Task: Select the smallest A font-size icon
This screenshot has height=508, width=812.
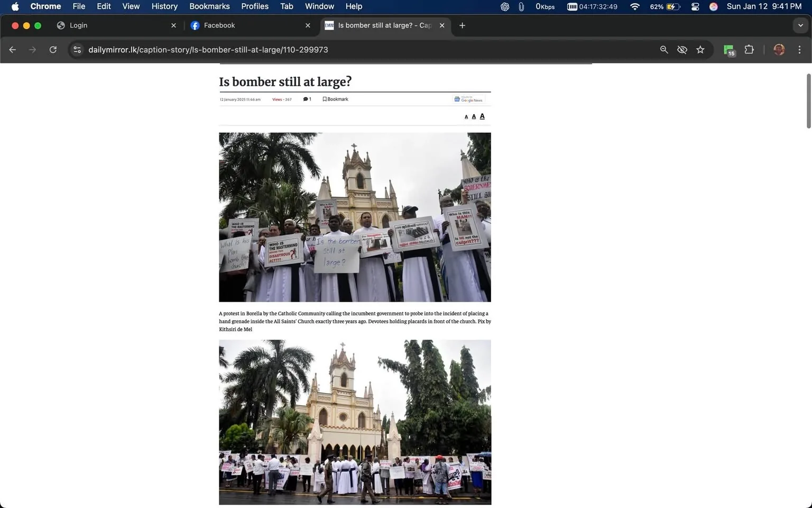Action: pyautogui.click(x=466, y=116)
